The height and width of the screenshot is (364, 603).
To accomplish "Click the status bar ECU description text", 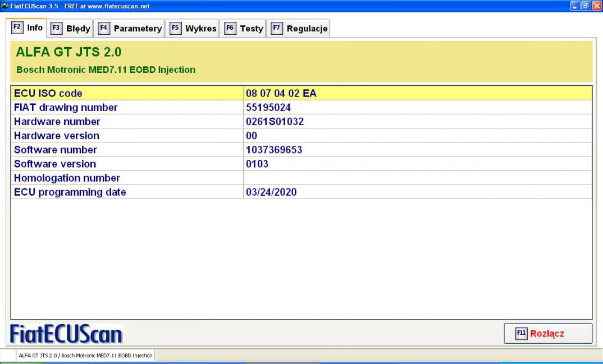I will pyautogui.click(x=86, y=356).
